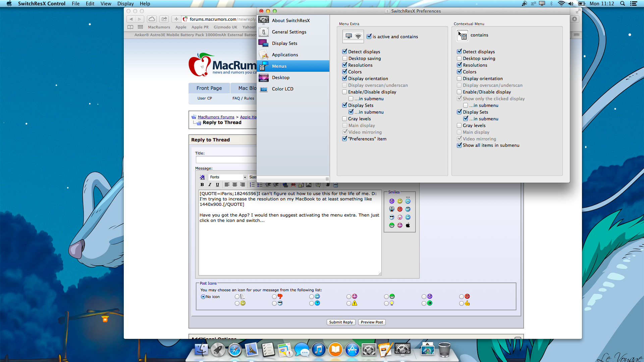Viewport: 644px width, 362px height.
Task: Open Safari bookmarks sidebar icon
Action: click(130, 27)
